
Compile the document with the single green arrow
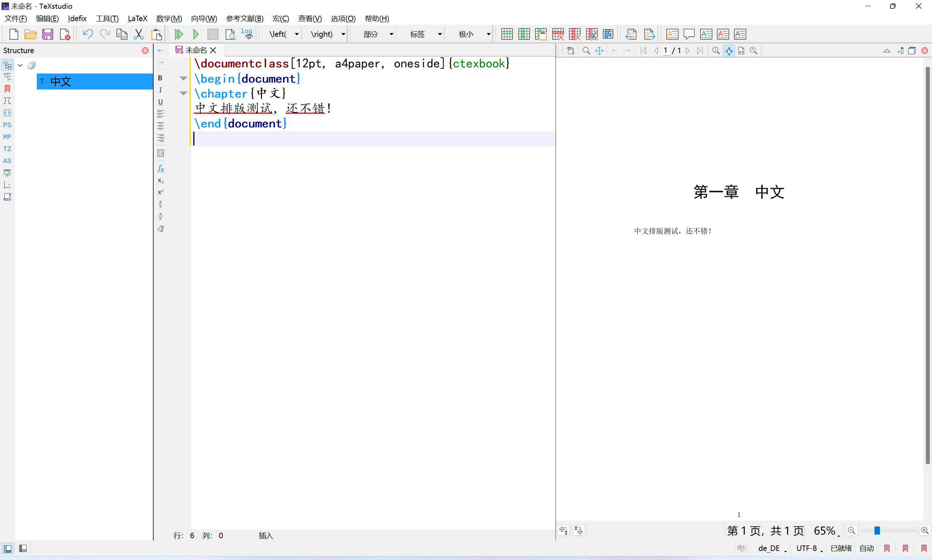(x=196, y=34)
